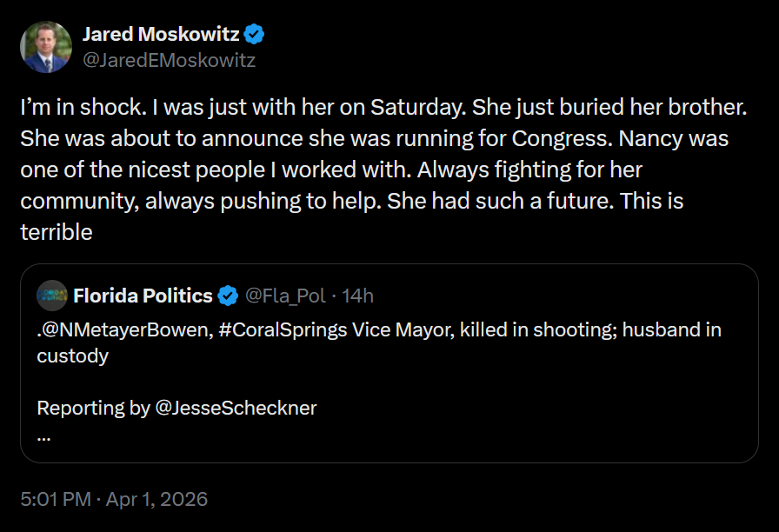Click Jared Moskowitz's profile picture

point(45,45)
